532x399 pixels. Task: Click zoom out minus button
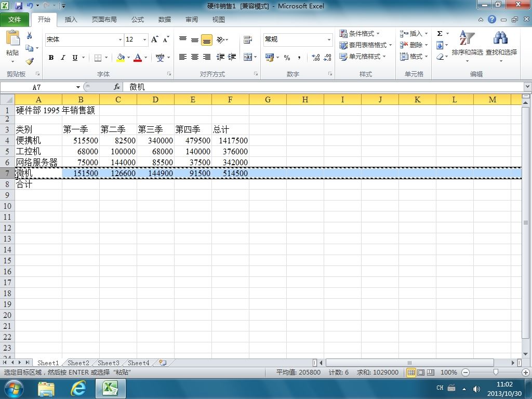(465, 373)
